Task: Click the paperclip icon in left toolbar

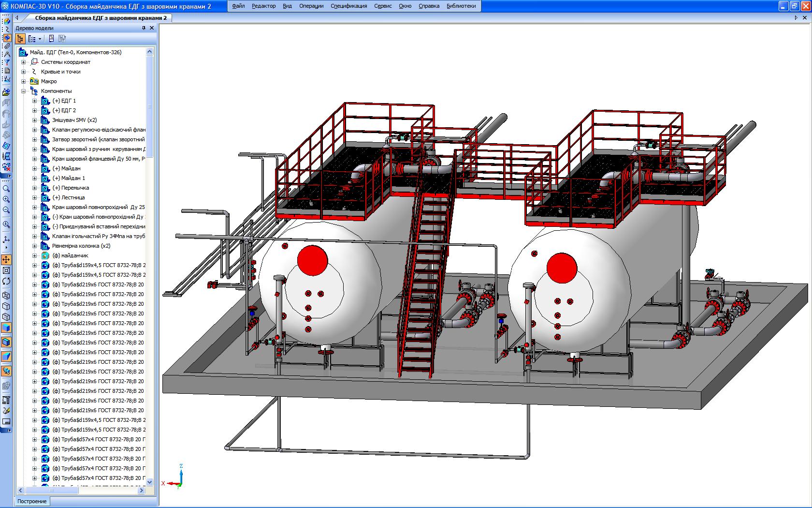Action: [x=7, y=46]
